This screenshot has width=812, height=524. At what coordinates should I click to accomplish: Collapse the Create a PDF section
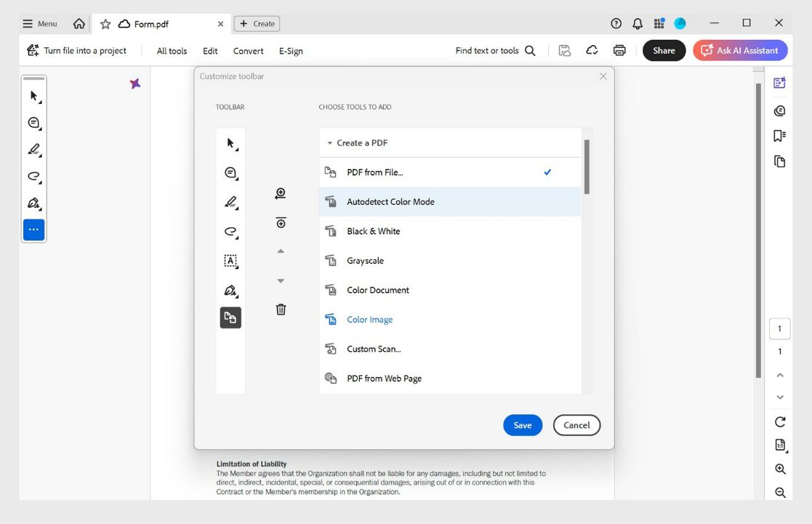(329, 142)
